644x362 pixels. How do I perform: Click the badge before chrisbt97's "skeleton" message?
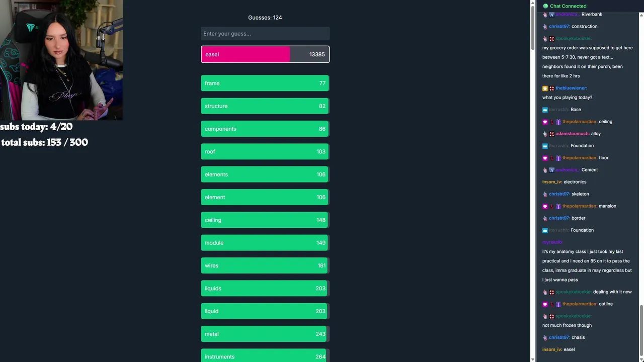point(545,194)
